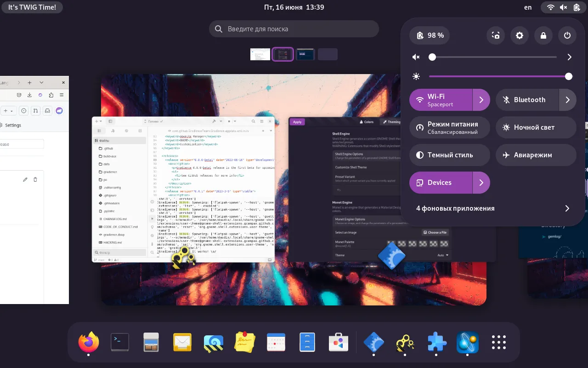Show all applications grid

point(498,343)
